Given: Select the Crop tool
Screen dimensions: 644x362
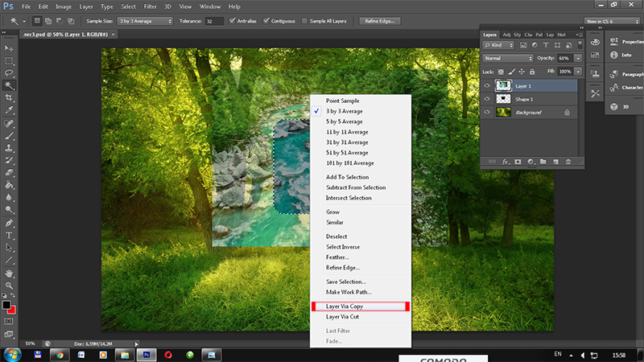Looking at the screenshot, I should [x=9, y=97].
